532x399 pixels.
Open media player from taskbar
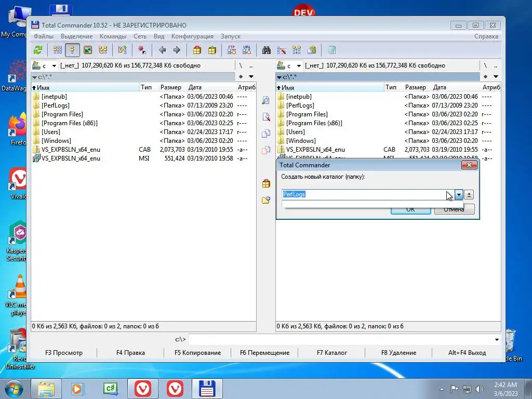pos(78,389)
